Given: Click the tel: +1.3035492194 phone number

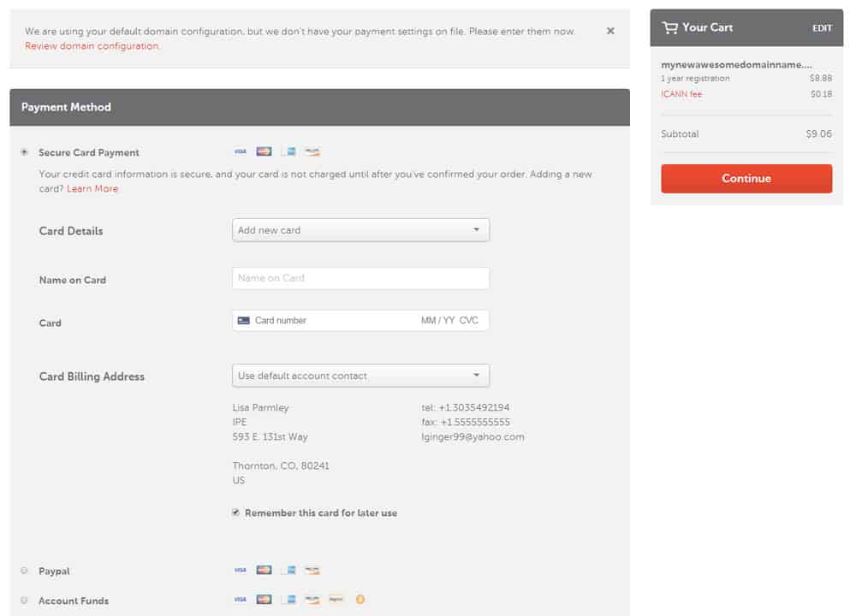Looking at the screenshot, I should pyautogui.click(x=465, y=407).
